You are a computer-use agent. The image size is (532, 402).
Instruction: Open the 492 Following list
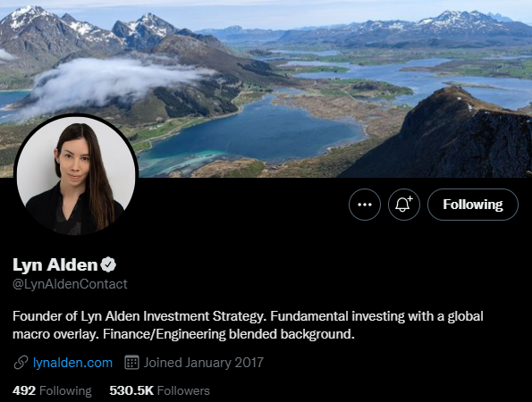52,390
